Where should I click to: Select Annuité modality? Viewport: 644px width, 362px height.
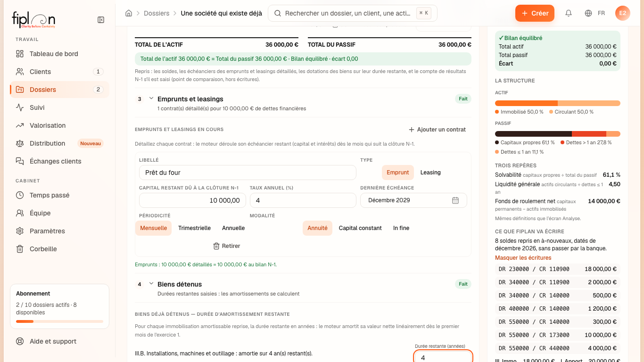(x=317, y=228)
